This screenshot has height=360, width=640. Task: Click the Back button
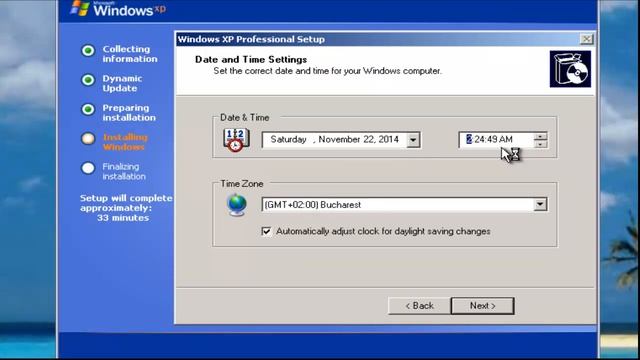coord(420,306)
